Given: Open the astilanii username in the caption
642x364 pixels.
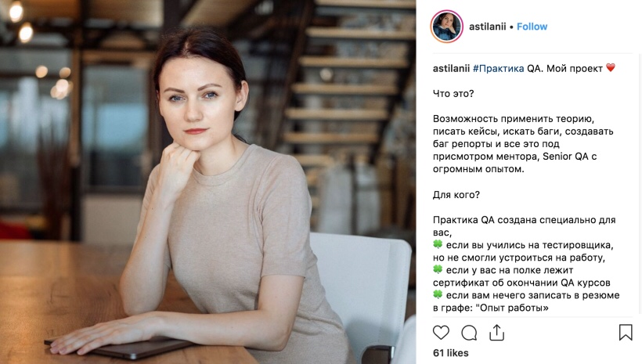Looking at the screenshot, I should [451, 68].
